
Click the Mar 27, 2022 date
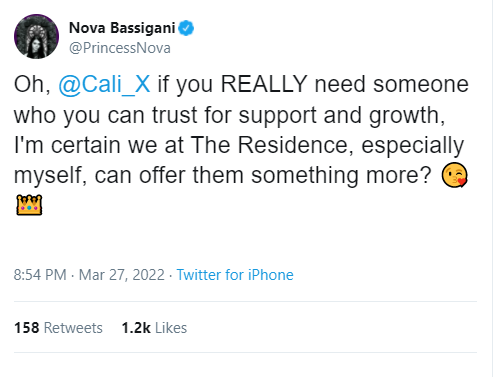(122, 275)
